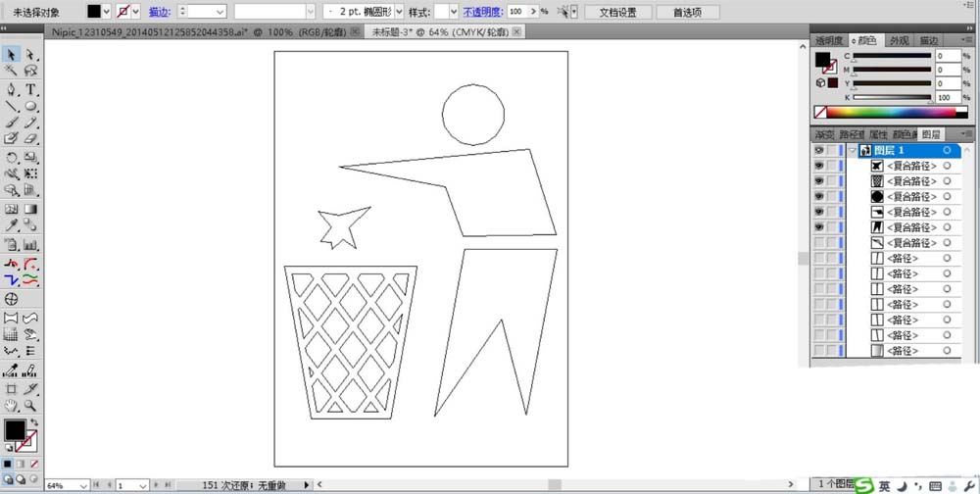
Task: Select the Artboard tool
Action: point(11,389)
